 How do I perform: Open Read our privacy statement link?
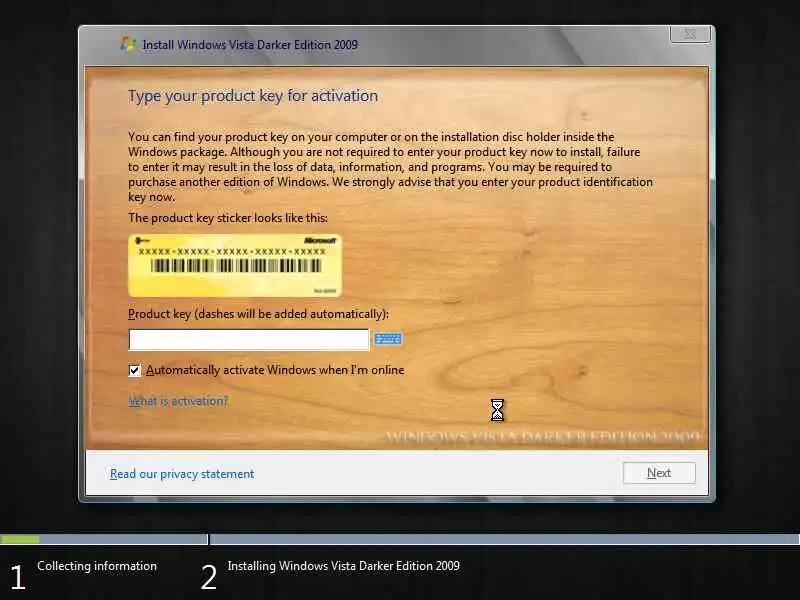182,474
